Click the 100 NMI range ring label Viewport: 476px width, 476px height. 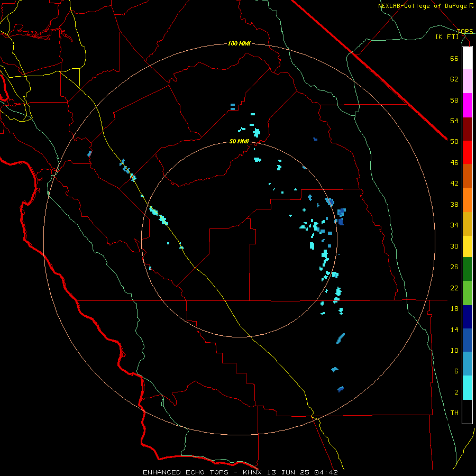pyautogui.click(x=239, y=44)
